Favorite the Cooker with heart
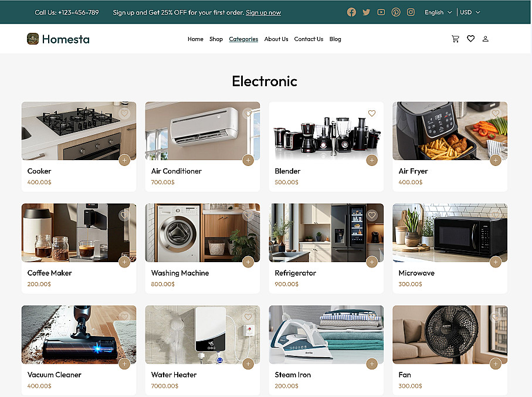532x397 pixels. [124, 113]
